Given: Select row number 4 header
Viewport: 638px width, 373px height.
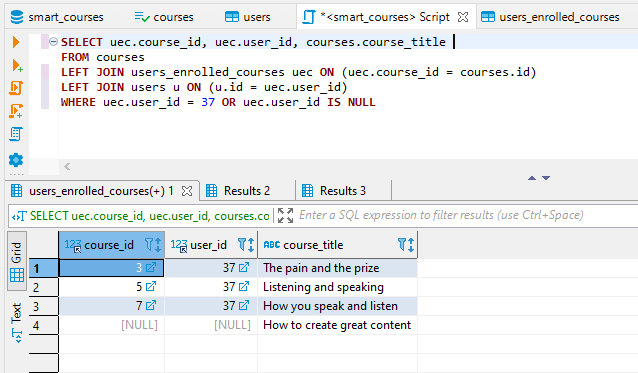Looking at the screenshot, I should coord(44,325).
